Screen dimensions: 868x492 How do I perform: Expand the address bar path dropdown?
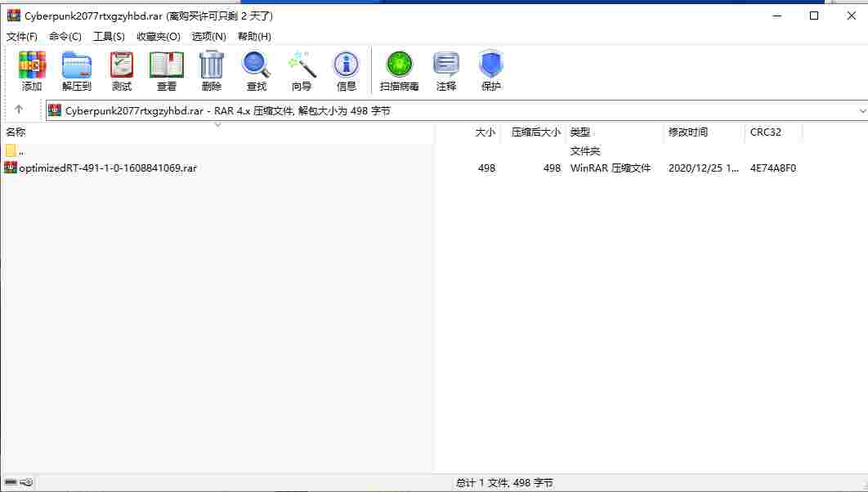point(862,111)
